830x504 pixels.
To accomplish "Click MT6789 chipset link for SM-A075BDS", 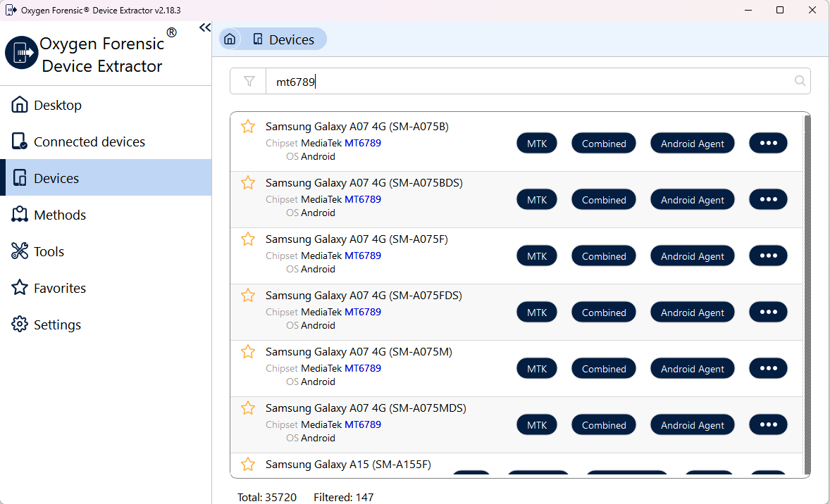I will coord(363,199).
